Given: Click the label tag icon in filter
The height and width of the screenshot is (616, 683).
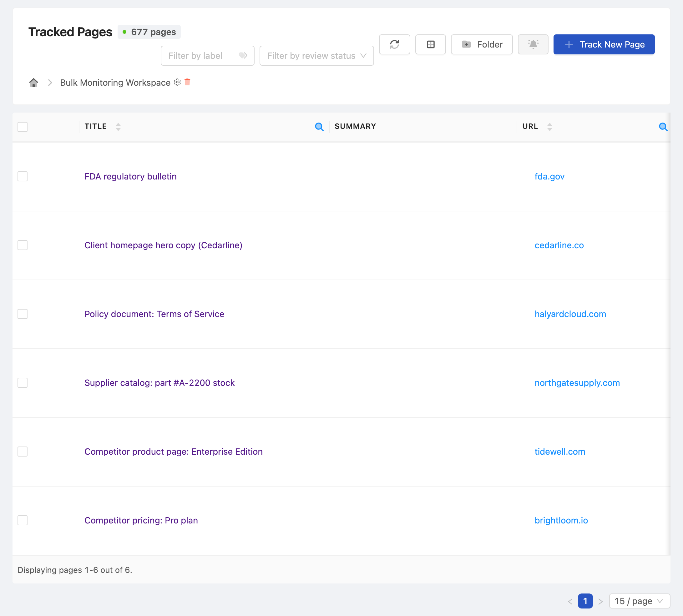Looking at the screenshot, I should click(243, 56).
